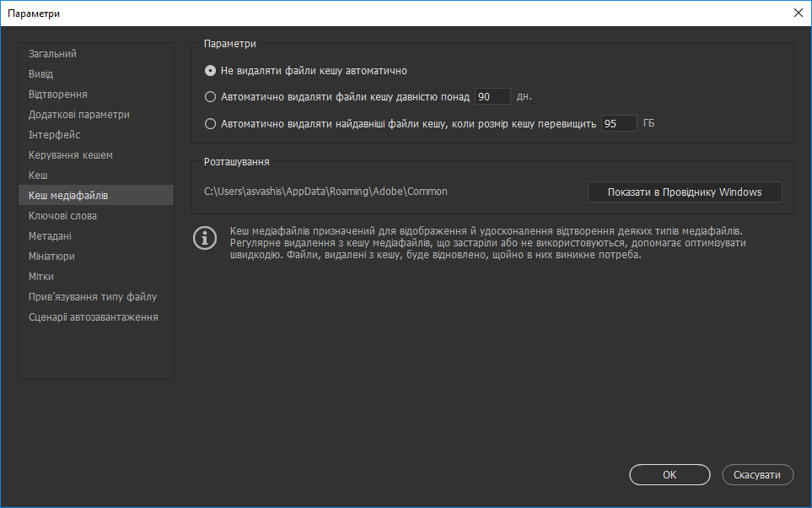Click the Скасувати button
The width and height of the screenshot is (812, 508).
(757, 475)
